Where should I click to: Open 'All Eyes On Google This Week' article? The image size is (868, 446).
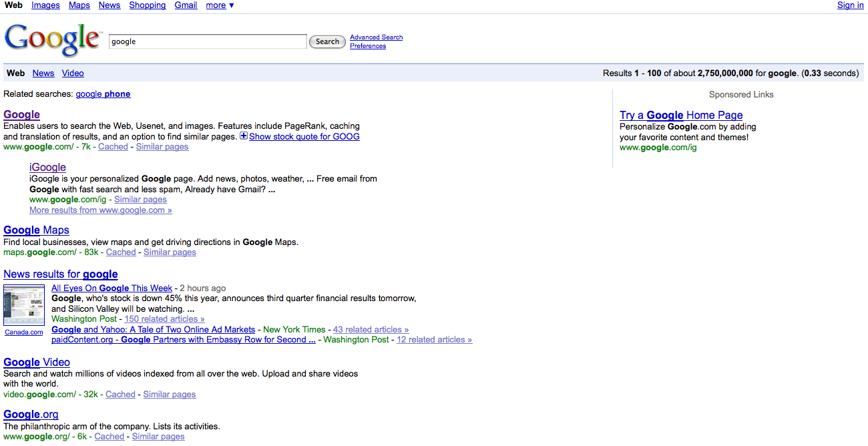112,288
